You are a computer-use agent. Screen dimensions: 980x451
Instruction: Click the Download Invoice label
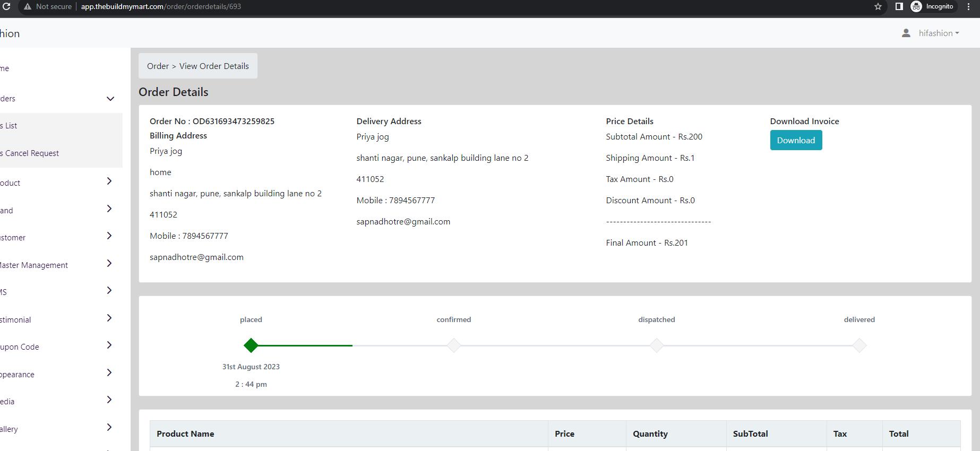[x=804, y=121]
